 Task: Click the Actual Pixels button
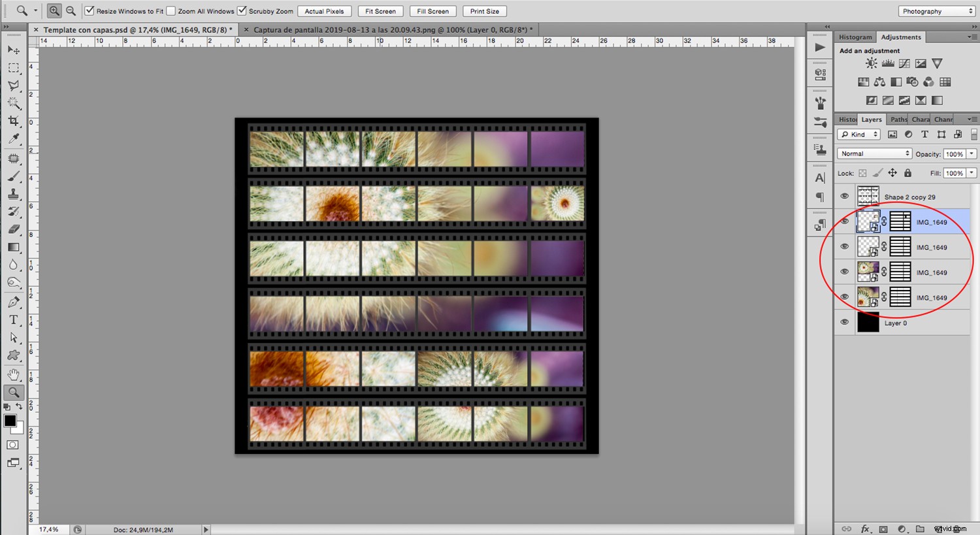tap(324, 10)
